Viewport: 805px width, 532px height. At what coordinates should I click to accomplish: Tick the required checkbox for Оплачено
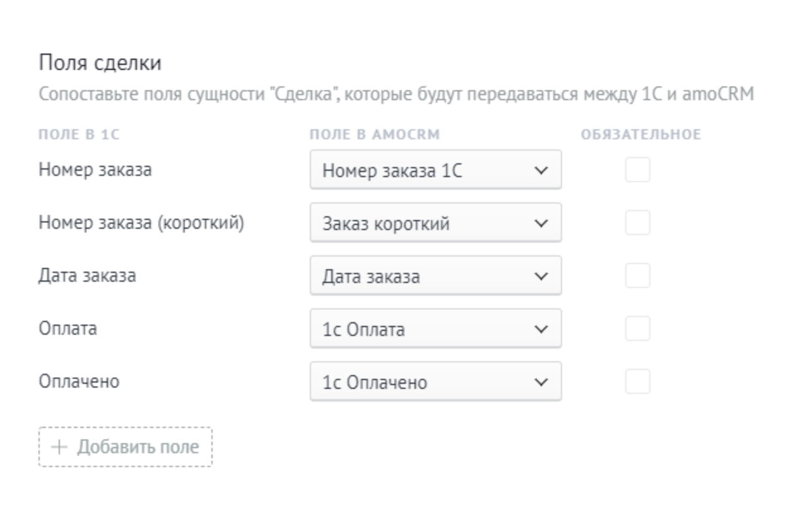click(637, 382)
